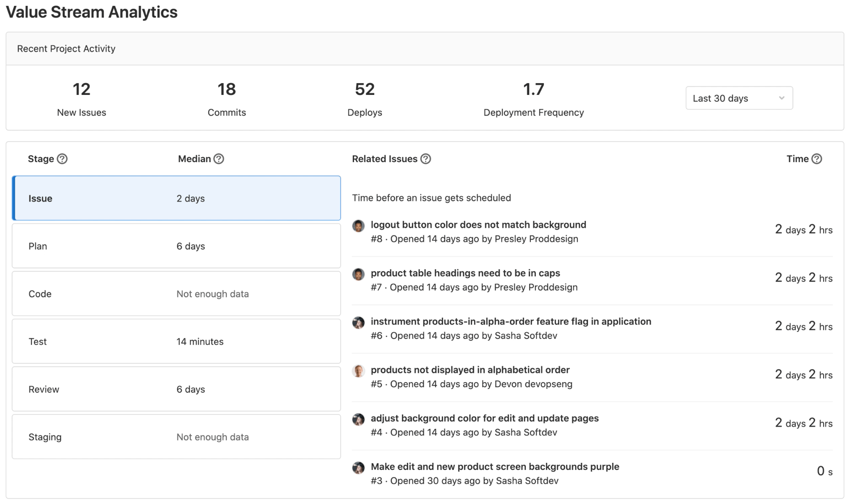
Task: Switch to the Review stage
Action: click(x=176, y=389)
